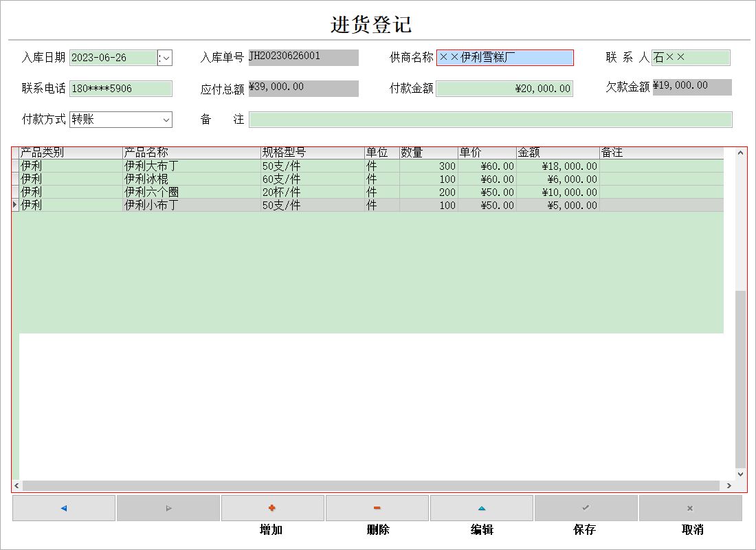Image resolution: width=756 pixels, height=550 pixels.
Task: Click the row selector of 伊利小布丁 row
Action: tap(15, 205)
